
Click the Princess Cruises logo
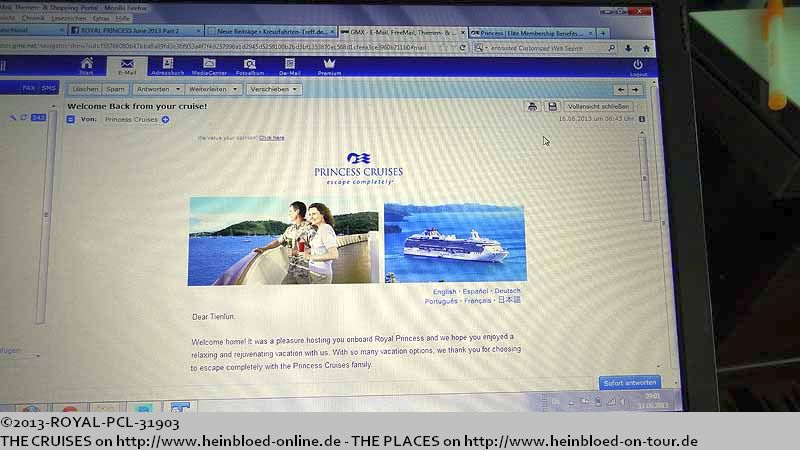pos(358,168)
